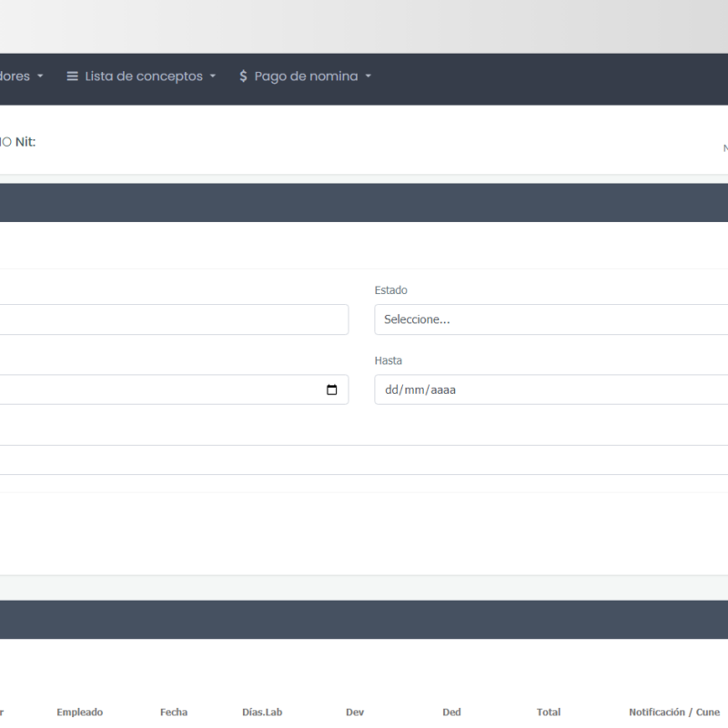Open the partially visible 'dores' menu
Image resolution: width=728 pixels, height=728 pixels.
[15, 76]
